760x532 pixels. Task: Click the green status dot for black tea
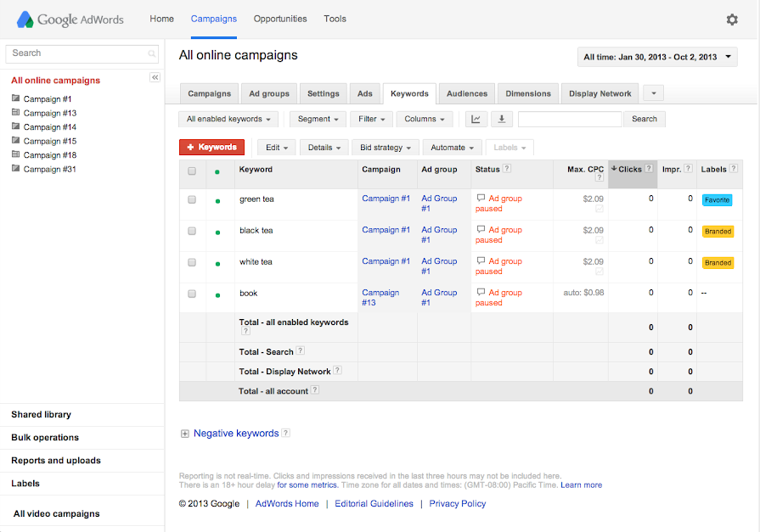pos(218,232)
